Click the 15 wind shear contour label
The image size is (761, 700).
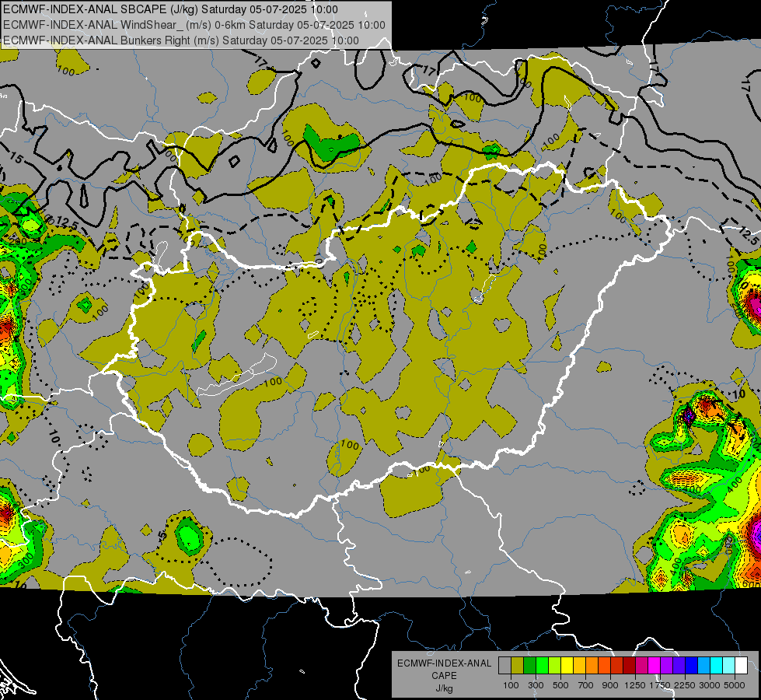16,157
